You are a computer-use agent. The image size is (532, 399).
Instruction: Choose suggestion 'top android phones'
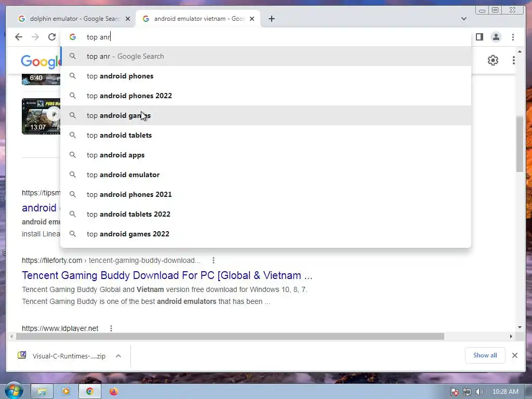click(x=265, y=76)
